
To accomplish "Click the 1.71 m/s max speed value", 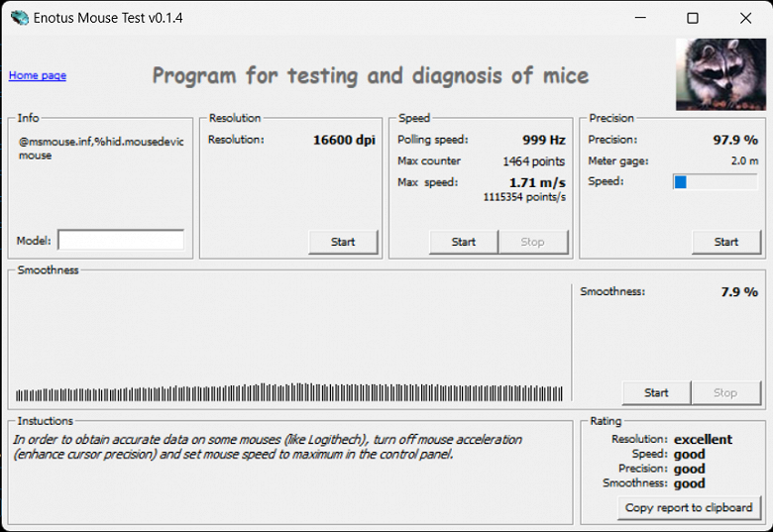I will point(537,182).
